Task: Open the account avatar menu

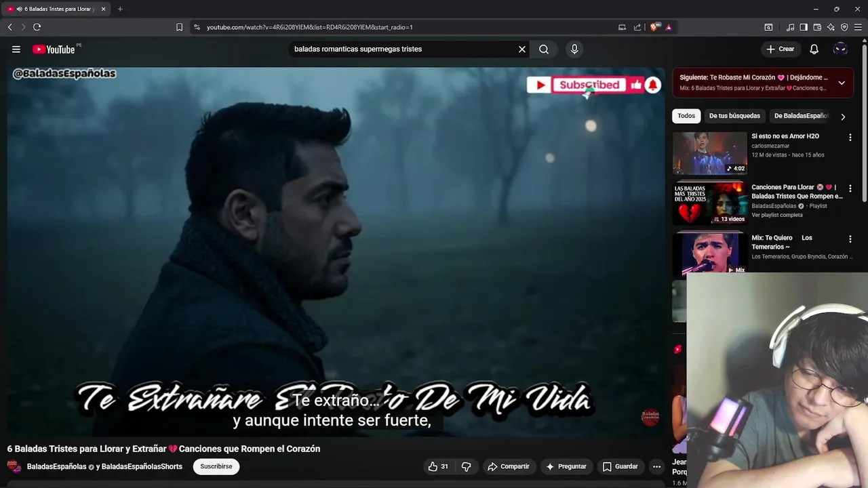Action: pyautogui.click(x=840, y=49)
